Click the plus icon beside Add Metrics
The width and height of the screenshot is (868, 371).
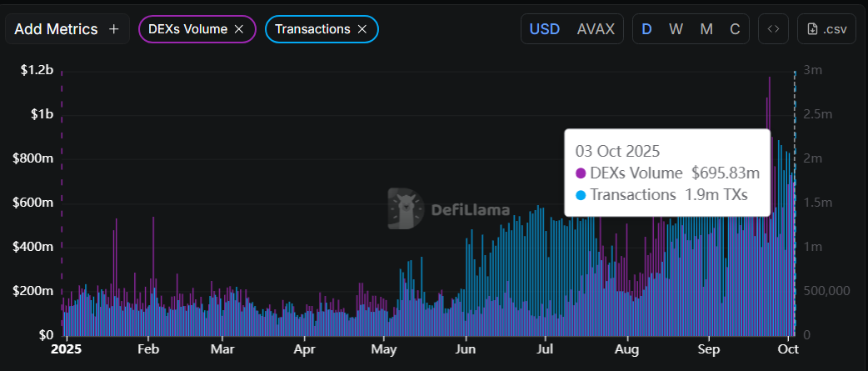[114, 29]
